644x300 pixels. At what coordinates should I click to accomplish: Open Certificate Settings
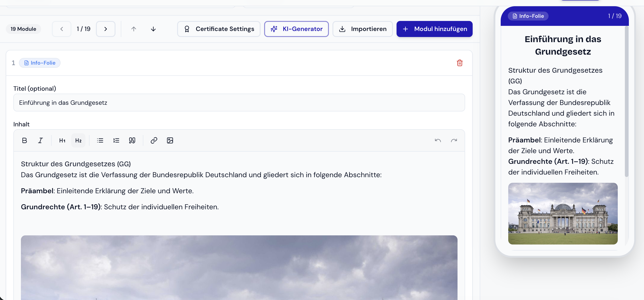219,29
